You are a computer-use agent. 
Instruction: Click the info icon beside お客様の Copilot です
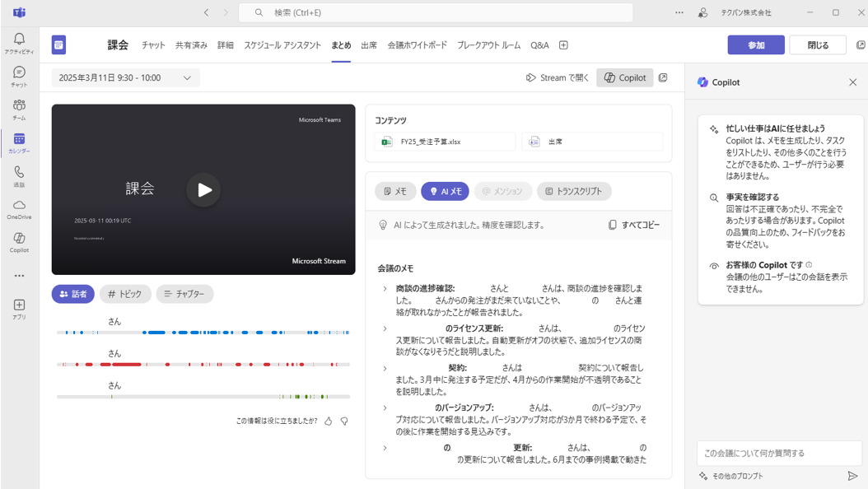click(809, 264)
